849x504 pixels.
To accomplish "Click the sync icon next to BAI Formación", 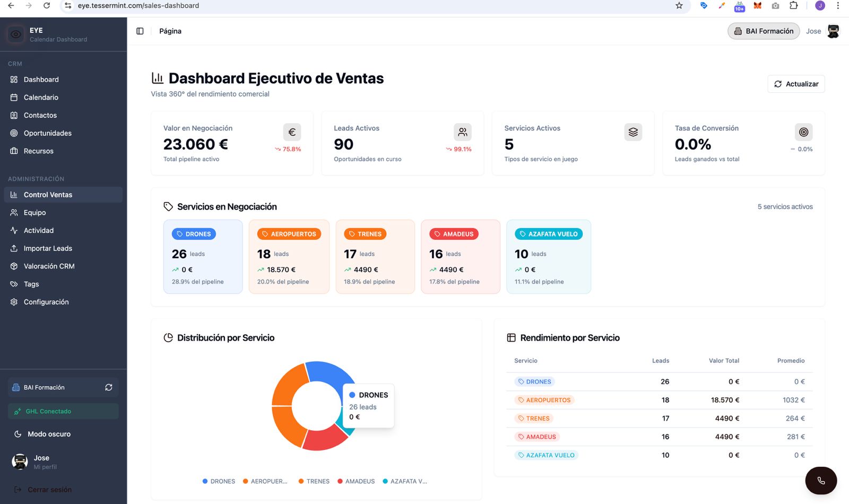I will (109, 387).
